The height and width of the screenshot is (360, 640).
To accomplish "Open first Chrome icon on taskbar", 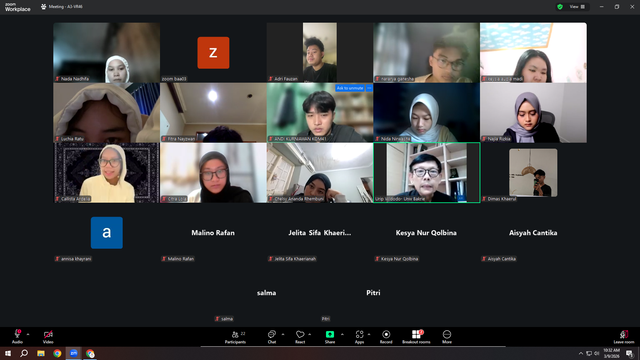I will click(57, 353).
